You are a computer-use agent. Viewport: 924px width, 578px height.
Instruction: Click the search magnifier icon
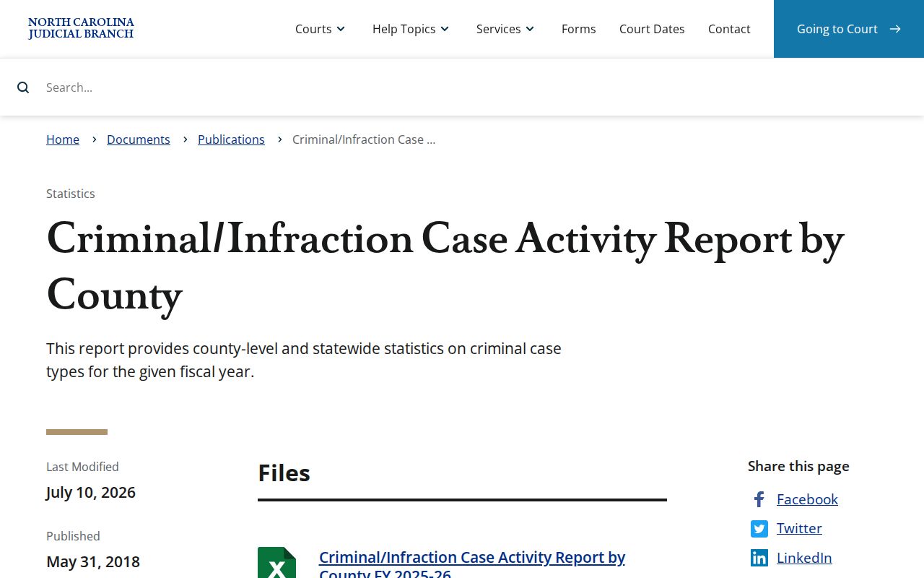click(x=23, y=87)
